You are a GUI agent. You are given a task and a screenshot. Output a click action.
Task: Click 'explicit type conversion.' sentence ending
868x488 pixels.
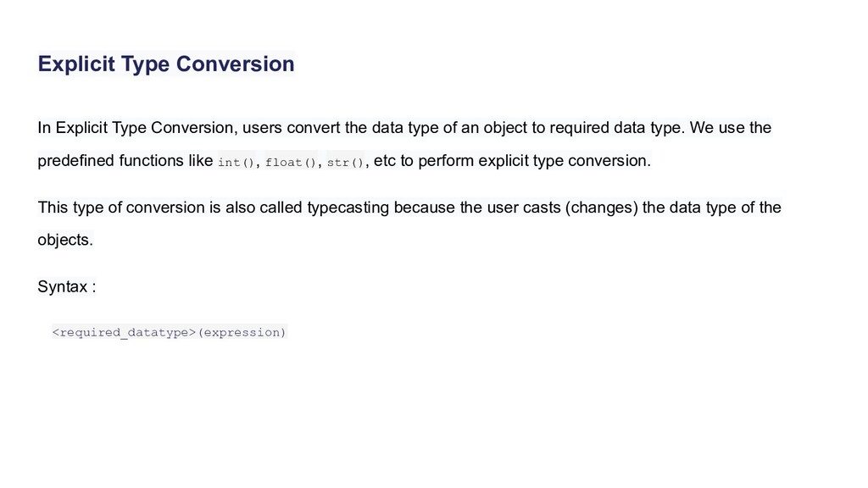pyautogui.click(x=565, y=160)
